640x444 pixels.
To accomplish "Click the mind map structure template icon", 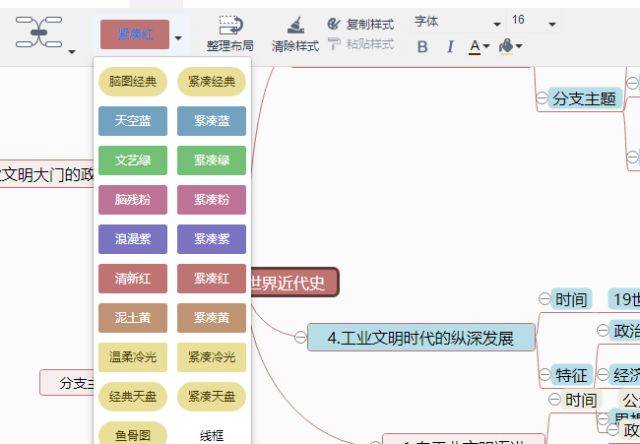I will [39, 32].
